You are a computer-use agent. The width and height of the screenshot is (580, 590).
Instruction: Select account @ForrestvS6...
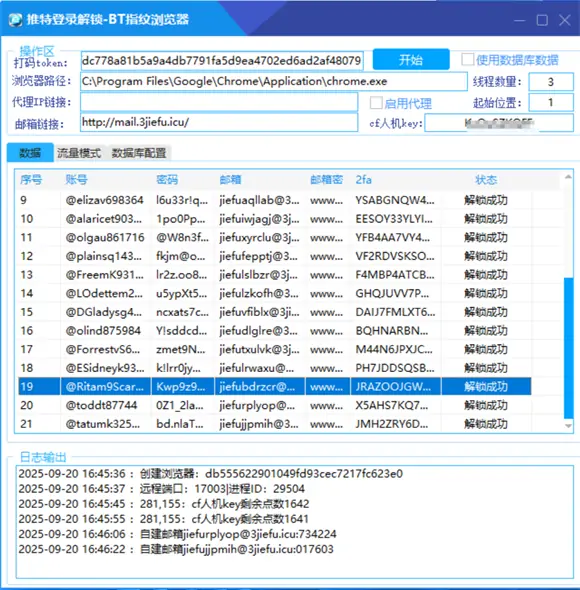pos(103,349)
